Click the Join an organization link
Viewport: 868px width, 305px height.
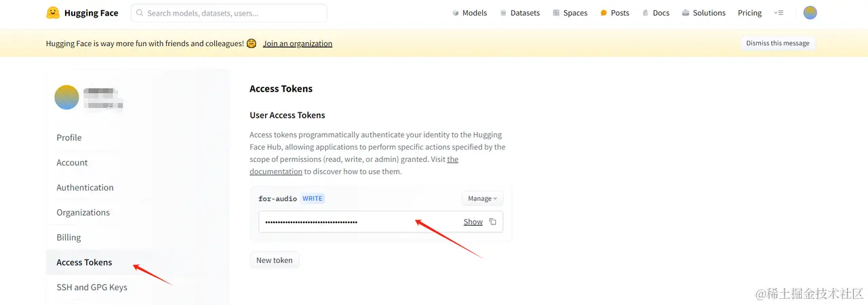coord(298,43)
